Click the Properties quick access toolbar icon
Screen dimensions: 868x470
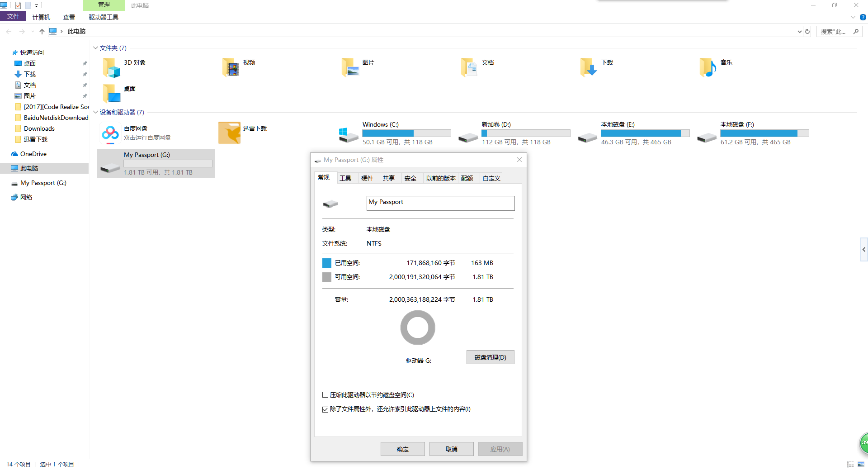[x=18, y=5]
